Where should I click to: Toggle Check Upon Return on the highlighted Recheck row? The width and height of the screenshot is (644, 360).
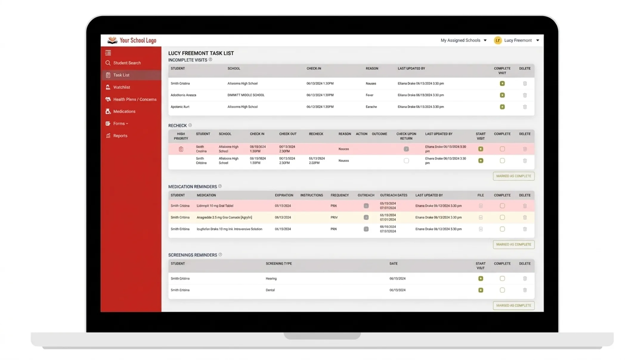[x=406, y=149]
